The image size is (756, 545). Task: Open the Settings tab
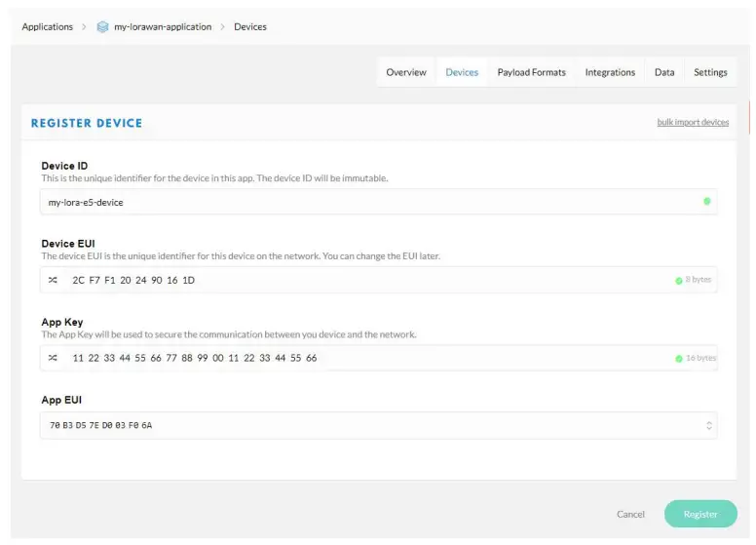710,72
